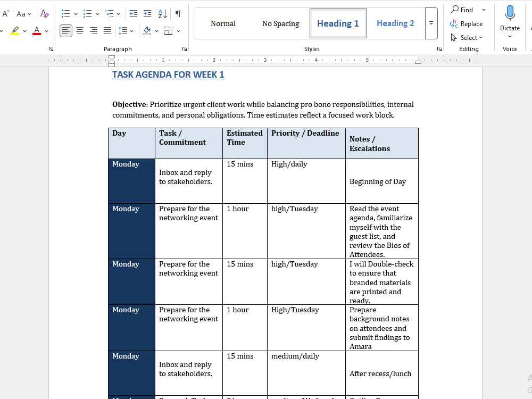Click the High/daily priority cell

tap(306, 181)
